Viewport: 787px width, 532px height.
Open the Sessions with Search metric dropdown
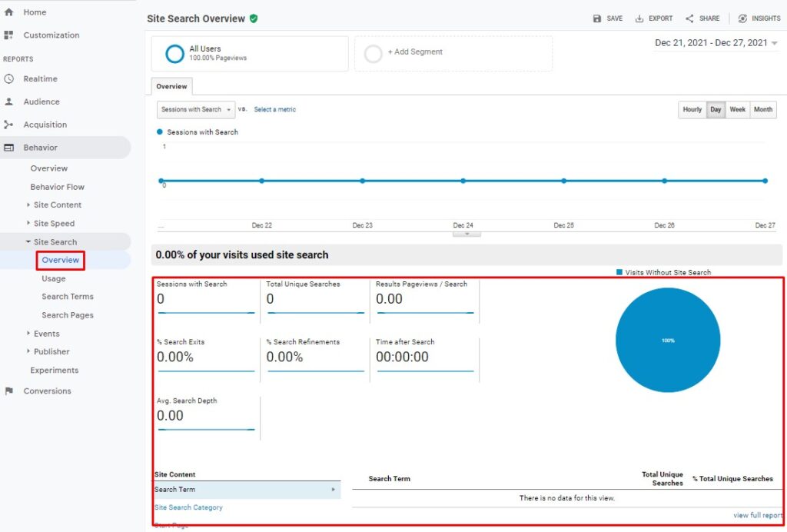coord(195,109)
